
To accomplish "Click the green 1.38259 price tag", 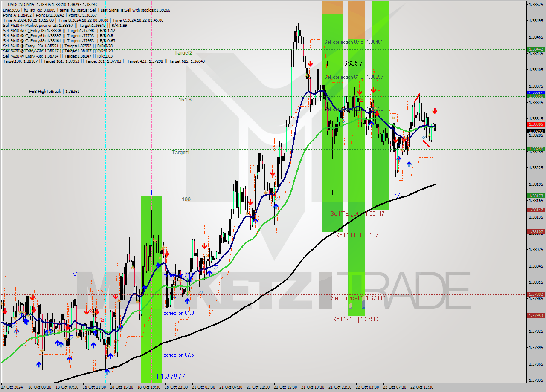I will 535,149.
